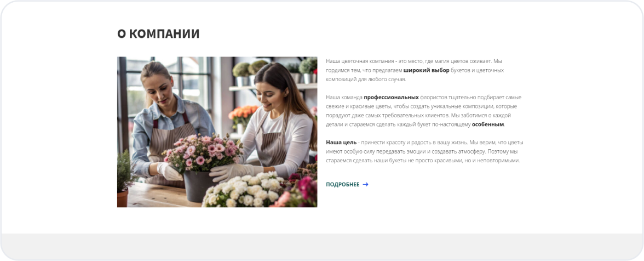Click the bold phrase широкий выбор
Screen dimensions: 644x261
point(426,70)
